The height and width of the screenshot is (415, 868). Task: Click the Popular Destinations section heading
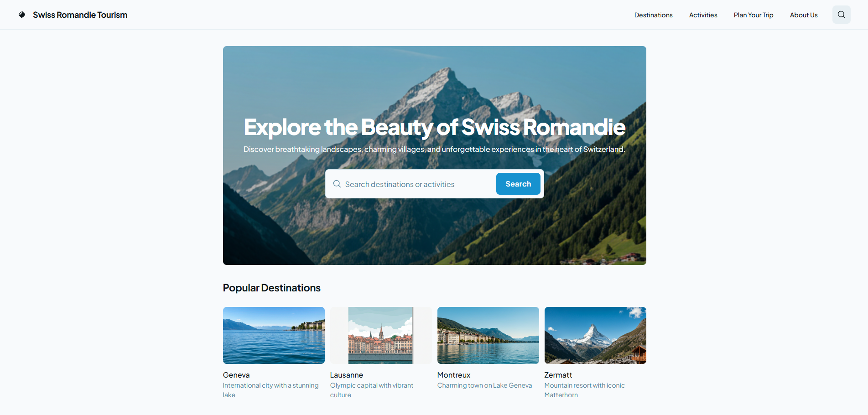[272, 288]
